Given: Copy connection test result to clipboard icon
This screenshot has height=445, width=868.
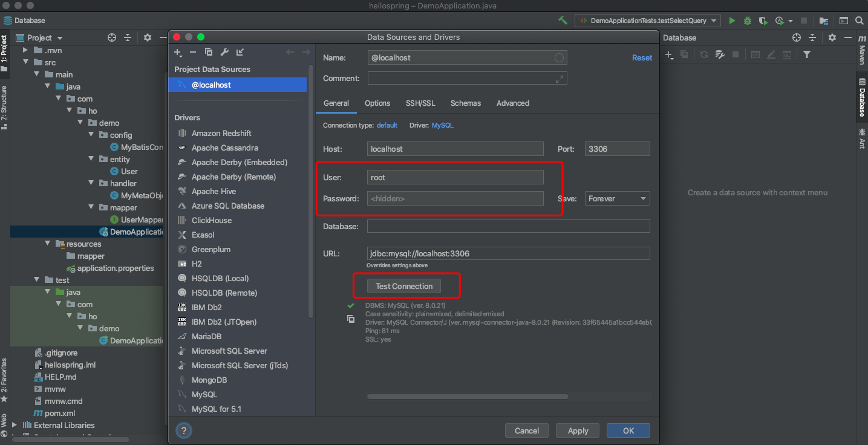Looking at the screenshot, I should click(351, 319).
